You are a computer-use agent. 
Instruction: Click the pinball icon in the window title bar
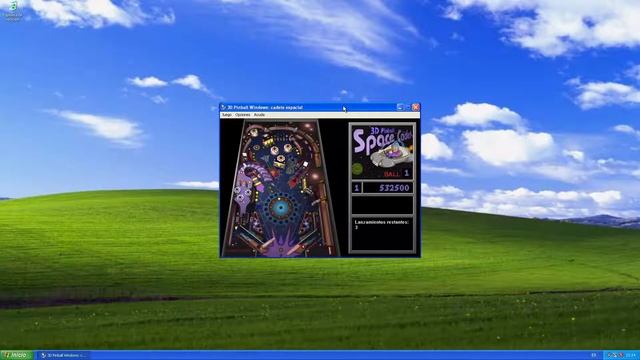[x=223, y=107]
